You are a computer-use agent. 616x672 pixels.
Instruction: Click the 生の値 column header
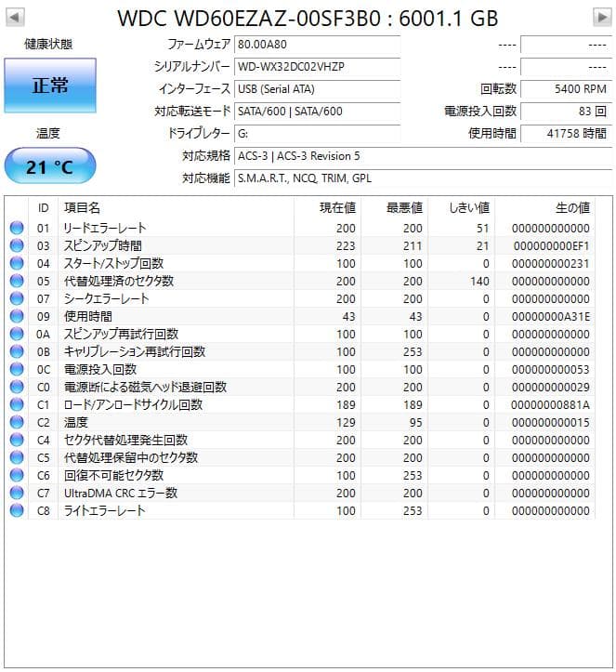544,208
